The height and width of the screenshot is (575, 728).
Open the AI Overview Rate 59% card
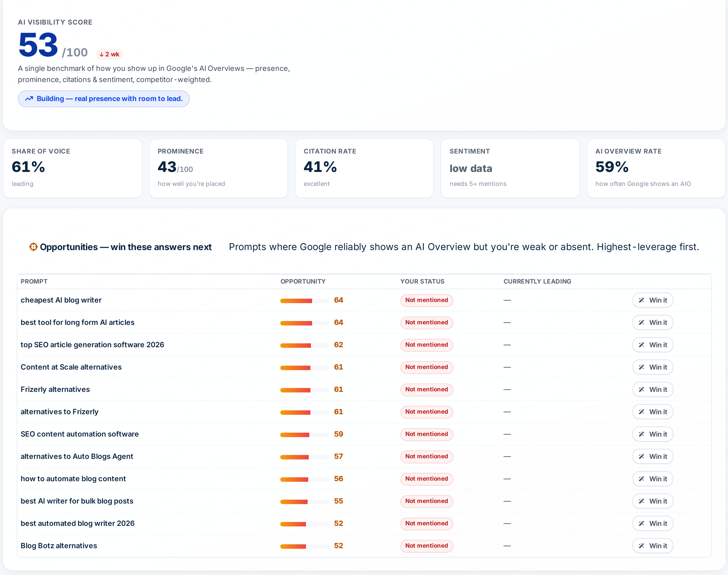pos(656,168)
